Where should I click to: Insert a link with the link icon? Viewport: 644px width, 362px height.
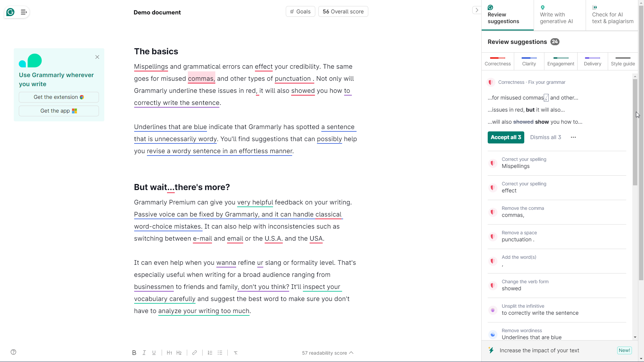[195, 353]
